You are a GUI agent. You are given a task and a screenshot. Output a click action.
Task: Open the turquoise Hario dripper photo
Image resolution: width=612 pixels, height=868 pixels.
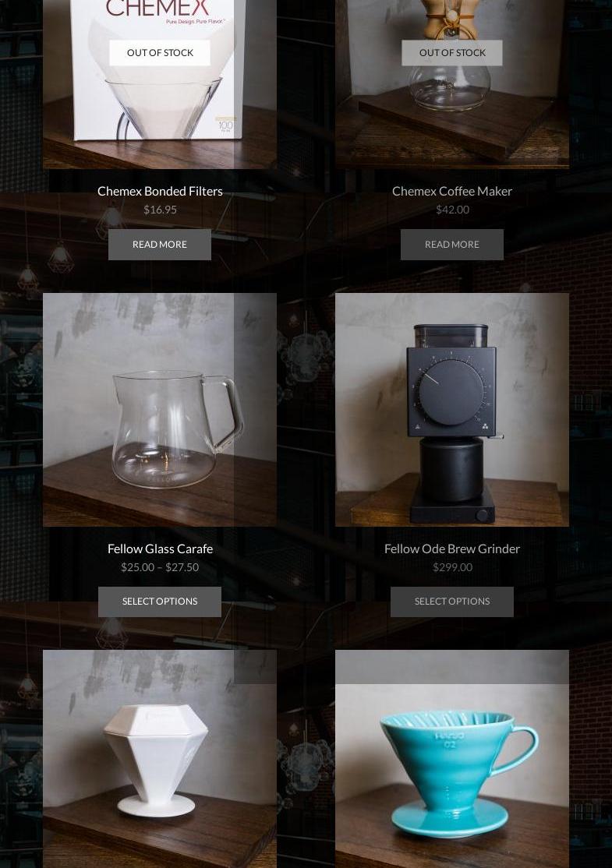[x=452, y=759]
